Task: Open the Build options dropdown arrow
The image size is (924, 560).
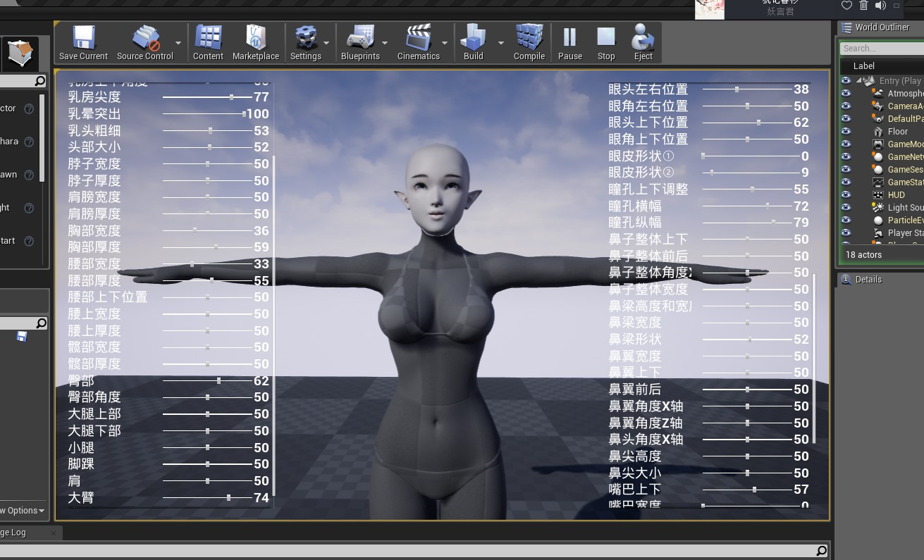Action: coord(501,43)
